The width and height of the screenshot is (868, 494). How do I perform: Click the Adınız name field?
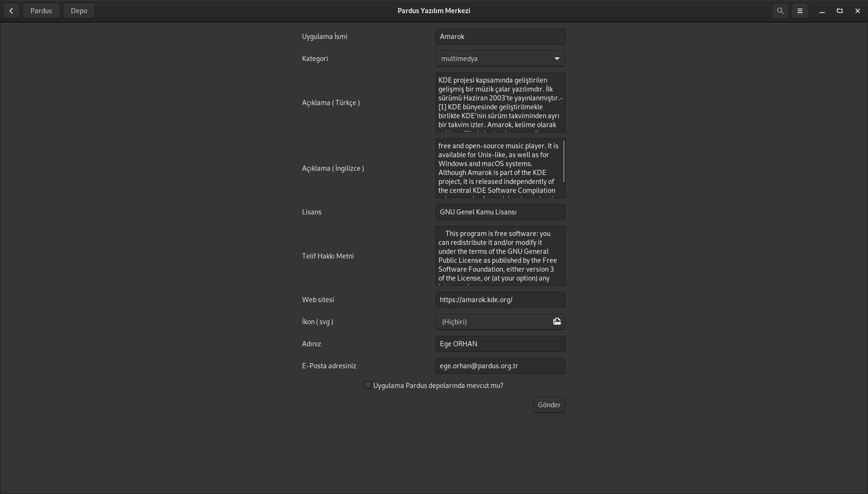point(500,344)
